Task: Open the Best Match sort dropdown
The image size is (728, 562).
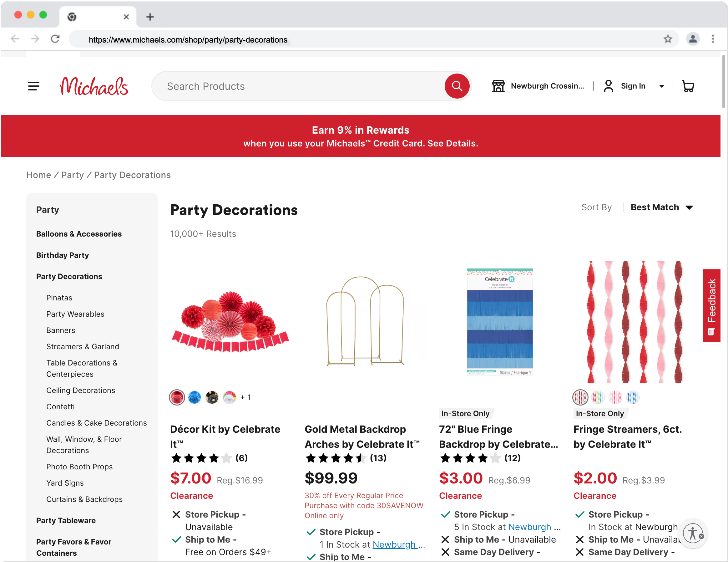Action: pyautogui.click(x=662, y=207)
